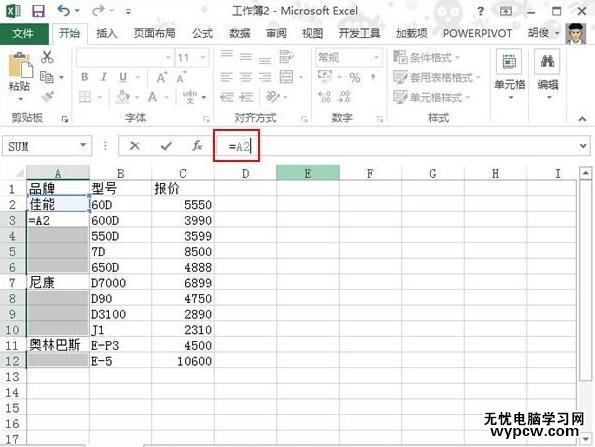Open the font size dropdown showing 11

pyautogui.click(x=203, y=58)
